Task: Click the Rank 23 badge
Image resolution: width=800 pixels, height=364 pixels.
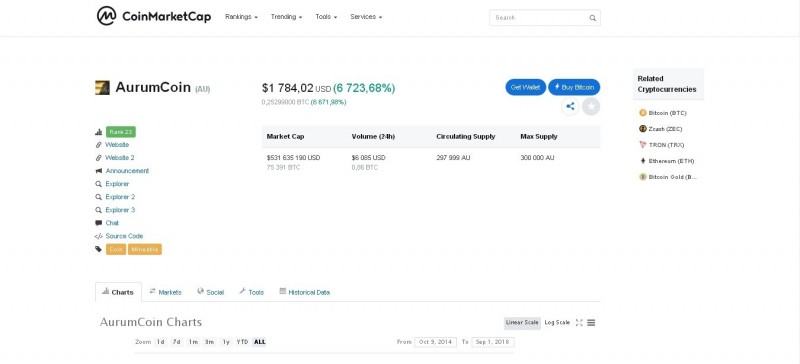Action: coord(121,132)
